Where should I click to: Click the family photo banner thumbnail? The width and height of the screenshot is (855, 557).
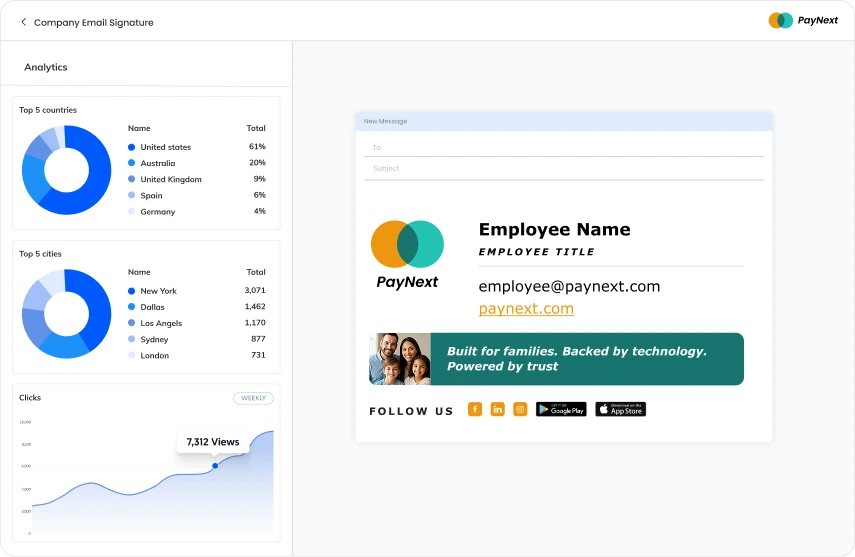(400, 359)
